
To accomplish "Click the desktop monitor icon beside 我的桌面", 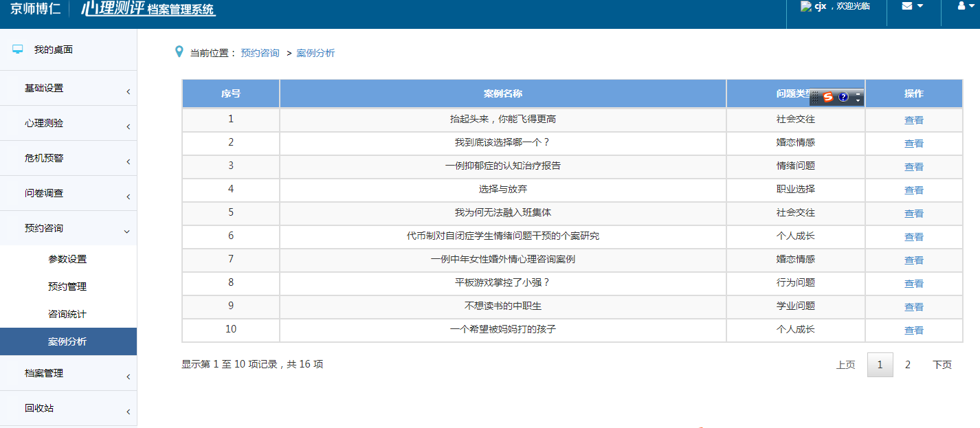I will [x=18, y=49].
